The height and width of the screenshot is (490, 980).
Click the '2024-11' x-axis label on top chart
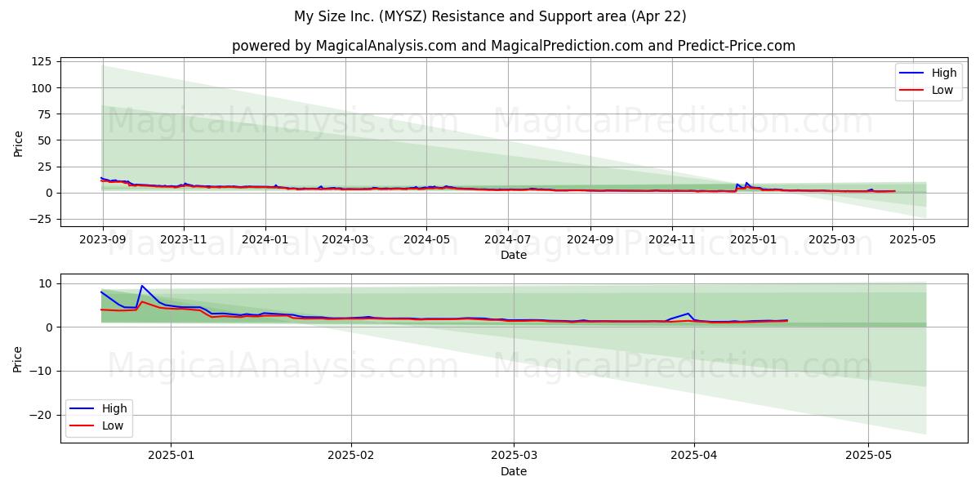(672, 241)
